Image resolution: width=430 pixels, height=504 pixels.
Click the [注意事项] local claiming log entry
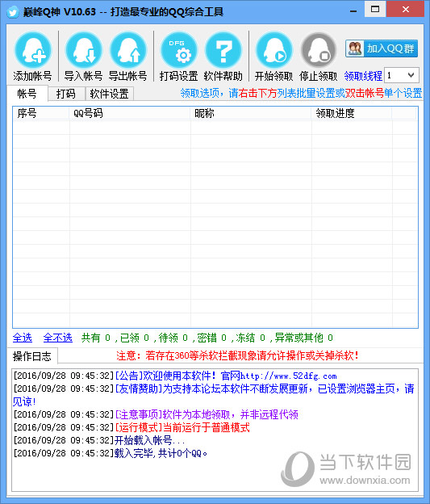pos(156,414)
